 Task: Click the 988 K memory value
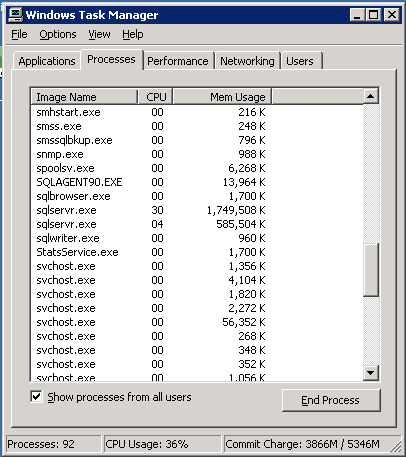pos(252,154)
